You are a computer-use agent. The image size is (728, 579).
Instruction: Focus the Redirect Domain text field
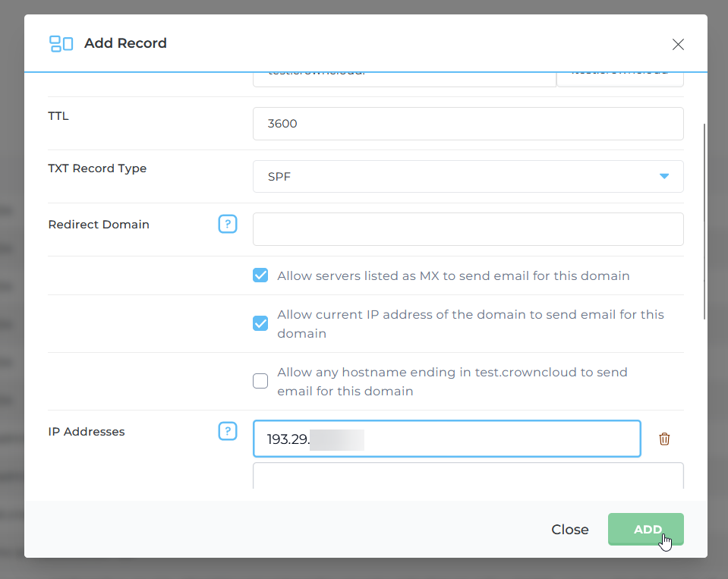(x=468, y=229)
